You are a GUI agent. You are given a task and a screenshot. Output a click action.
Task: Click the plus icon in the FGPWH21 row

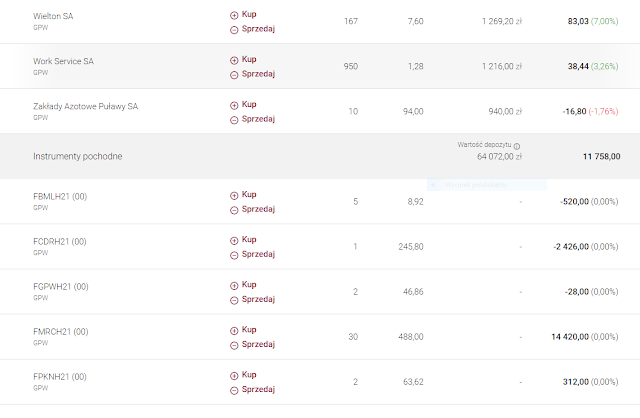click(234, 286)
